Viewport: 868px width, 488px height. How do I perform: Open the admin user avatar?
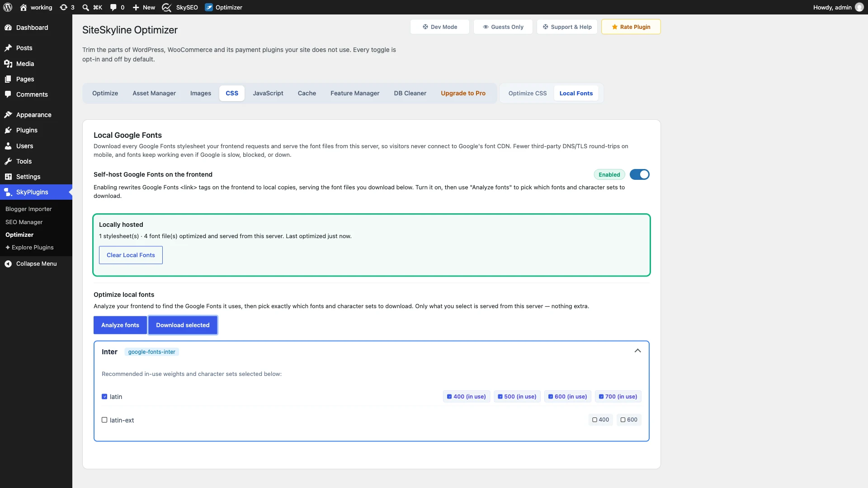pos(859,7)
